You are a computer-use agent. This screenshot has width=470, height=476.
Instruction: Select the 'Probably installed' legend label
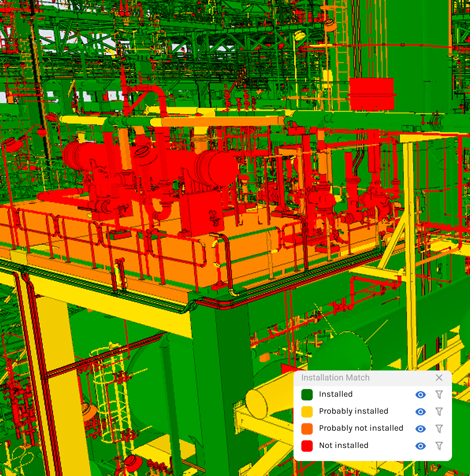click(354, 411)
